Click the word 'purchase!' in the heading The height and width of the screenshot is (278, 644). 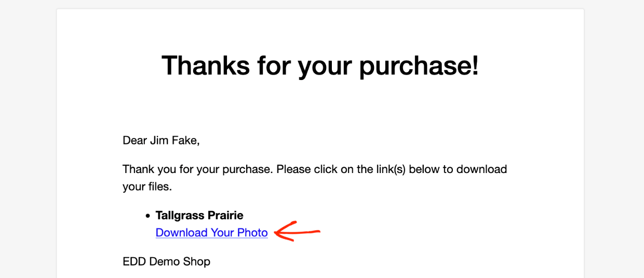click(419, 67)
